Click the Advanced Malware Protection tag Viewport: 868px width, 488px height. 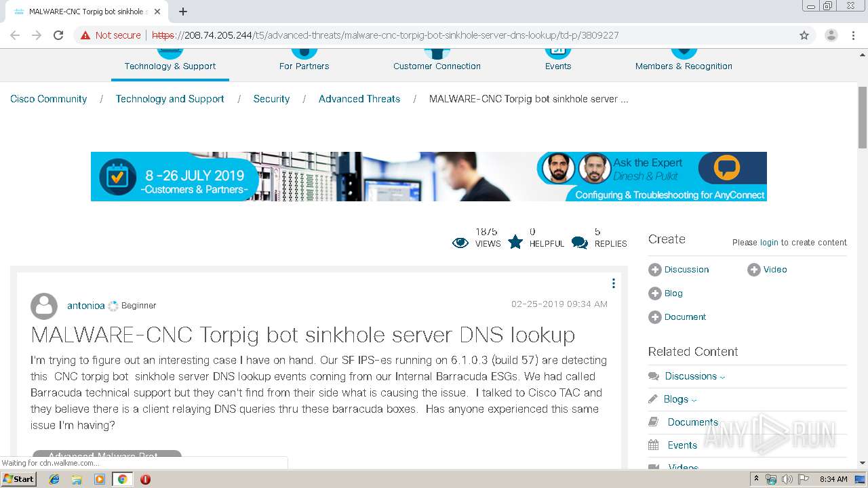point(107,456)
